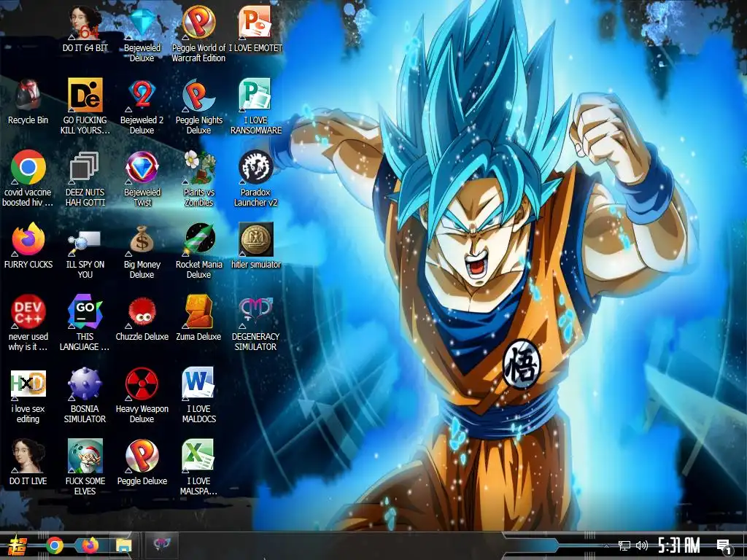The width and height of the screenshot is (747, 560).
Task: Select the Publisher I LOVE RANSOMWARE shortcut
Action: click(255, 106)
